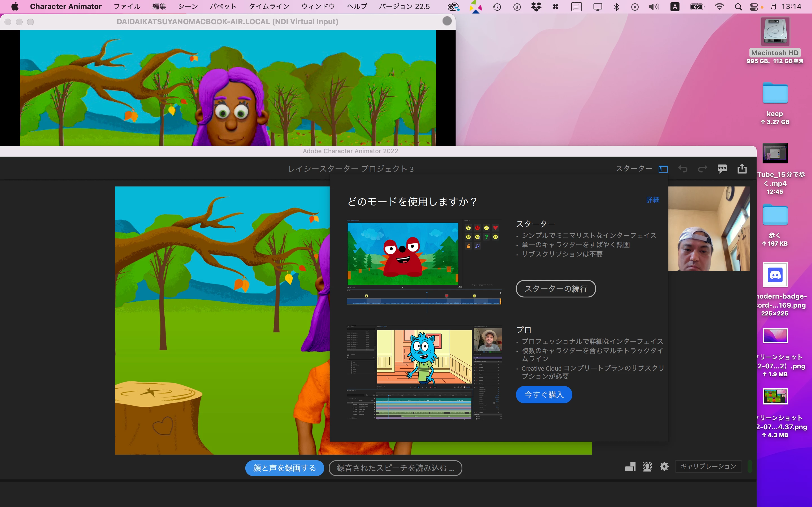Click the スターターの続行 button

pyautogui.click(x=555, y=289)
